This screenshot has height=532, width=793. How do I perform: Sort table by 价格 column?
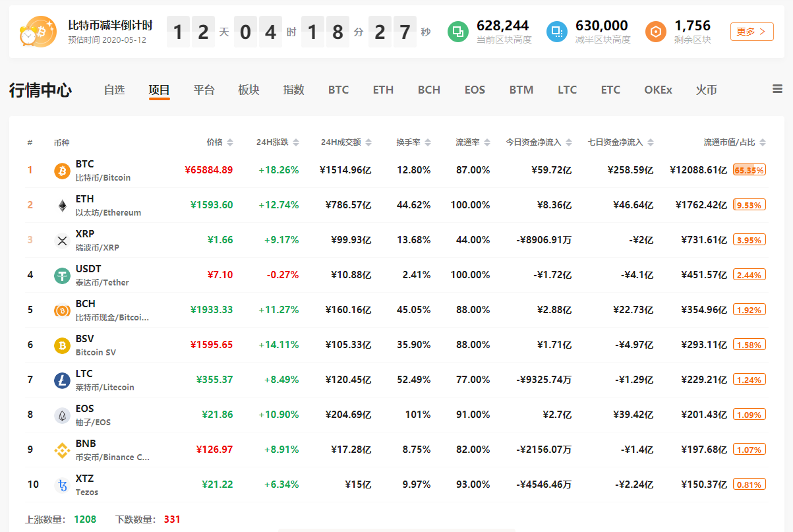[220, 142]
